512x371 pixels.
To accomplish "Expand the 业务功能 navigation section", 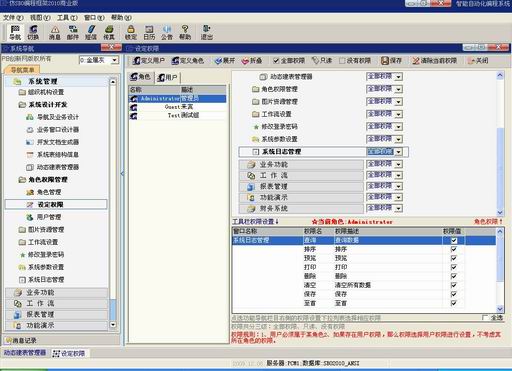I will pyautogui.click(x=57, y=292).
